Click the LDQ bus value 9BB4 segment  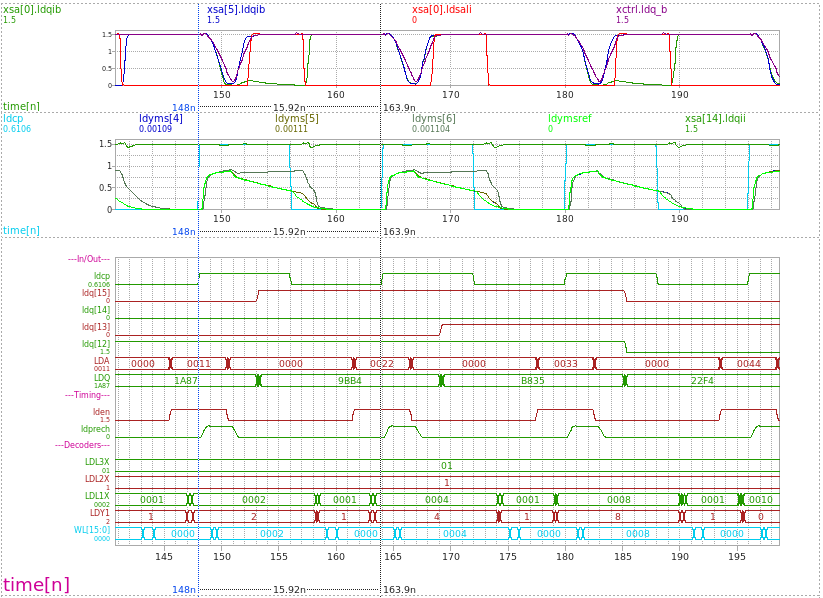[349, 381]
